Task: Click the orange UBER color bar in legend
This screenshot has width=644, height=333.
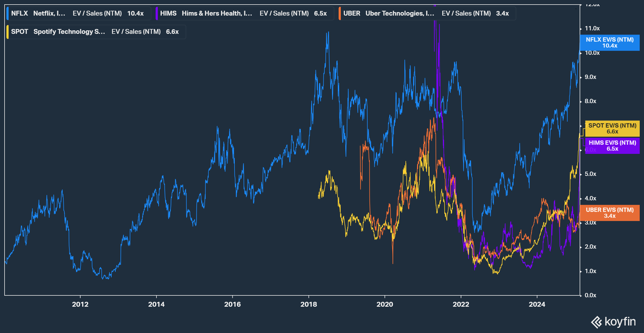Action: pos(340,13)
